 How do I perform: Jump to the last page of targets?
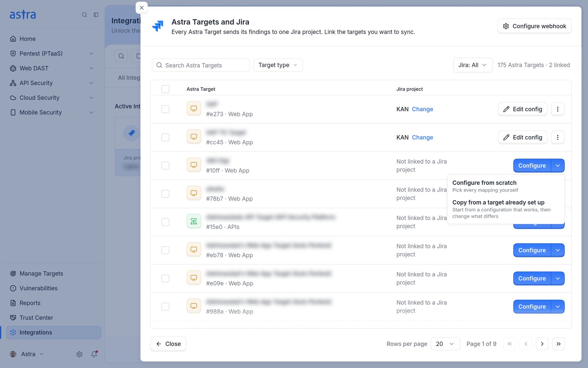(558, 344)
